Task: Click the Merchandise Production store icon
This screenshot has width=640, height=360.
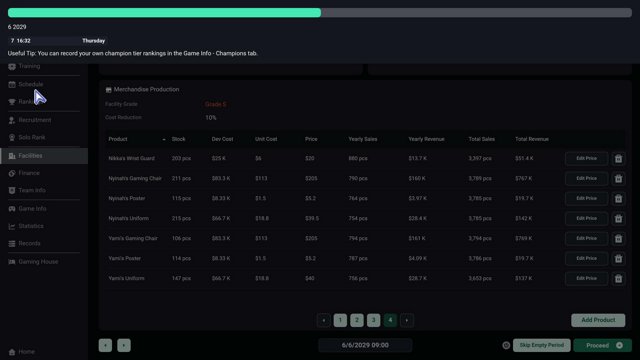Action: [x=109, y=89]
